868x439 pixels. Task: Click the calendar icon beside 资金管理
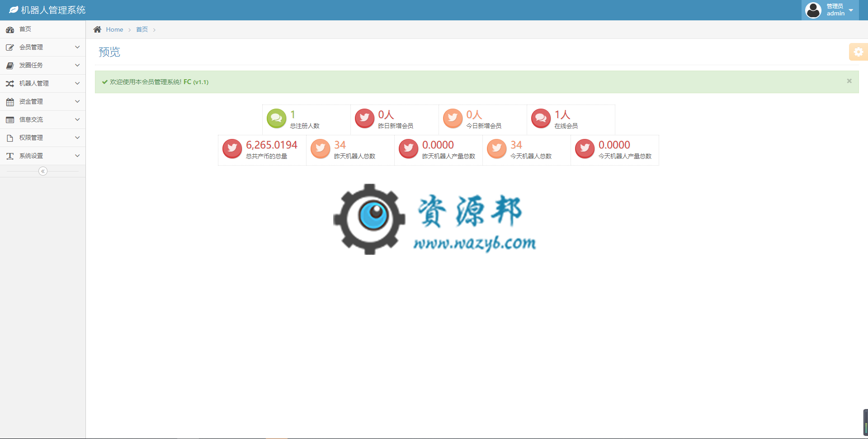10,102
